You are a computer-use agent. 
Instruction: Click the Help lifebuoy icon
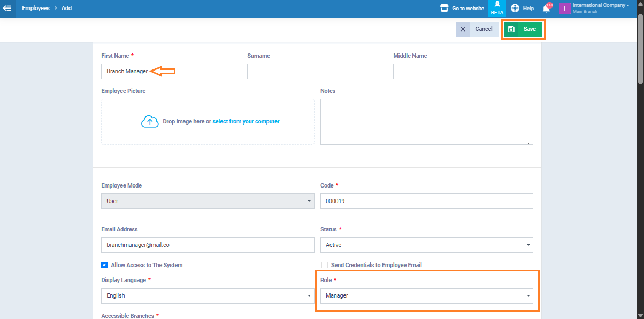(x=515, y=8)
